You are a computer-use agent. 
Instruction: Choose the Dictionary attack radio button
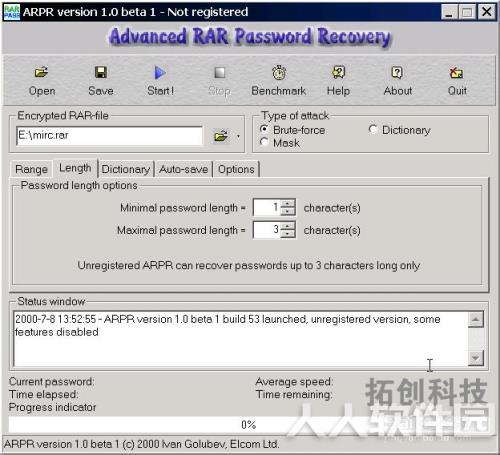tap(373, 129)
